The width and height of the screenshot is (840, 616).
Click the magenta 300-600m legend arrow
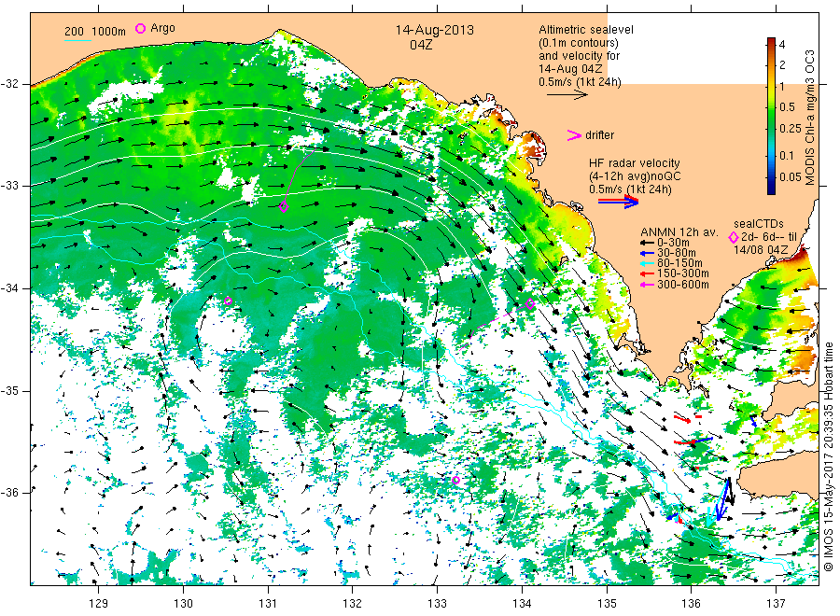coord(647,285)
